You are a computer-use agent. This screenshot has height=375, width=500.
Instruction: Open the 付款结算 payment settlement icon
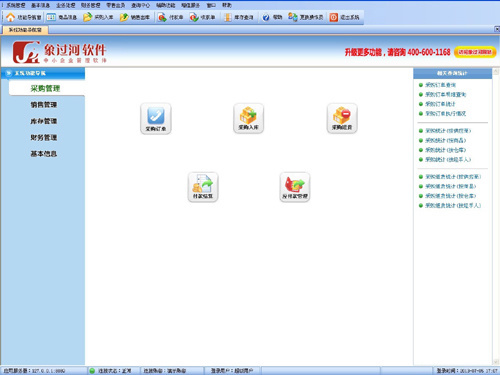(x=203, y=187)
